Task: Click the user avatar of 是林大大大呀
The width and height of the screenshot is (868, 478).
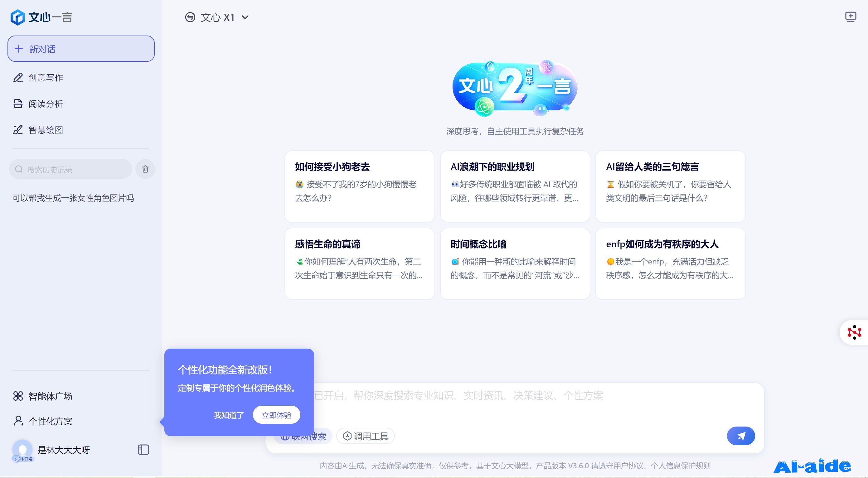Action: coord(22,450)
